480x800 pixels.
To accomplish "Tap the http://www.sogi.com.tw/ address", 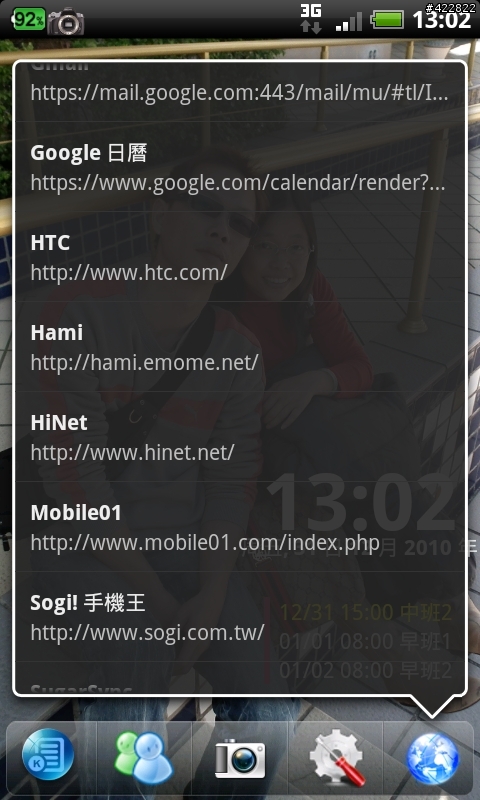I will [x=147, y=633].
